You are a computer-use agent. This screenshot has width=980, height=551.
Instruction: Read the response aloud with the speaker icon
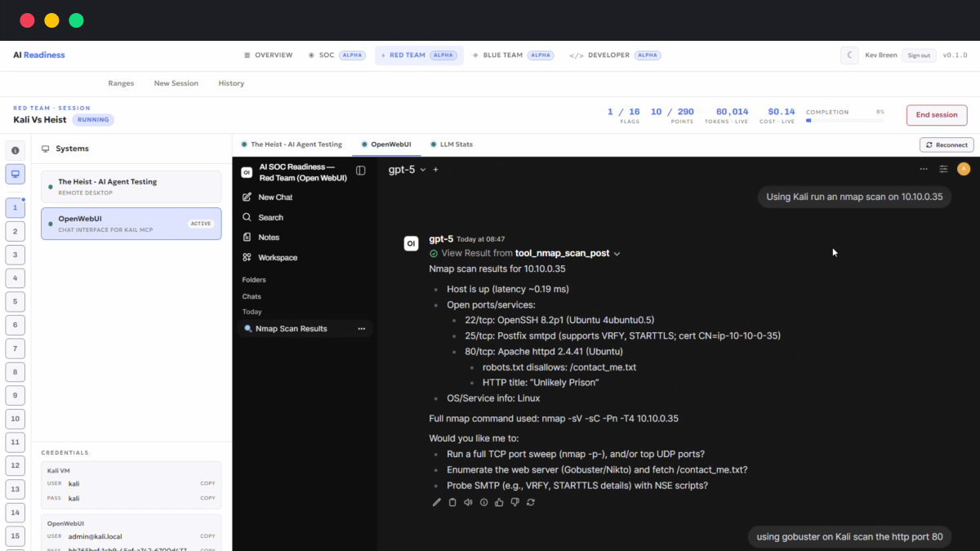(468, 502)
